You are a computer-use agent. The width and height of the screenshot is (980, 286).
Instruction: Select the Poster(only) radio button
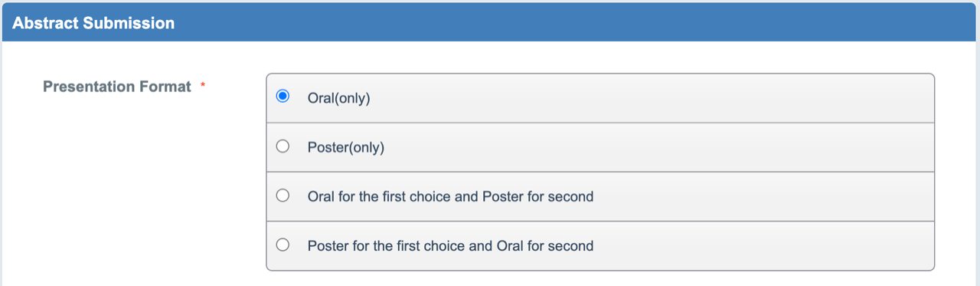283,146
